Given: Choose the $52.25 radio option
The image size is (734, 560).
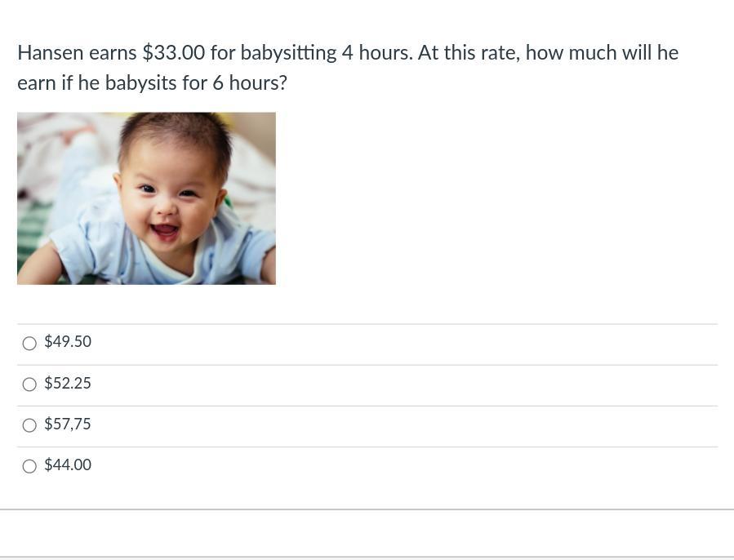Looking at the screenshot, I should coord(29,384).
